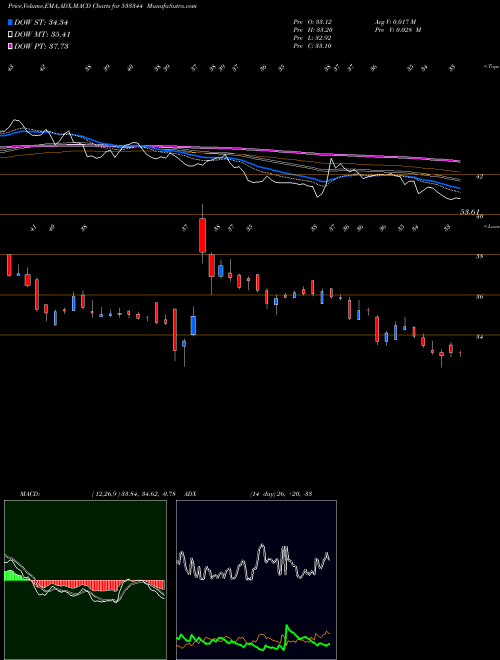The image size is (500, 660).
Task: Click the 'Avg V: 0.017 M' volume text
Action: click(x=395, y=22)
